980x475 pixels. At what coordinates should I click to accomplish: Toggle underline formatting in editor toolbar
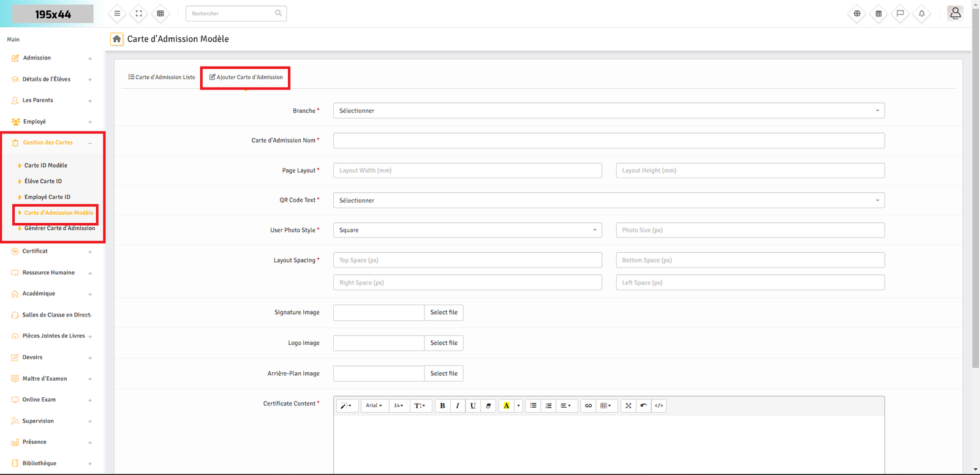[473, 406]
